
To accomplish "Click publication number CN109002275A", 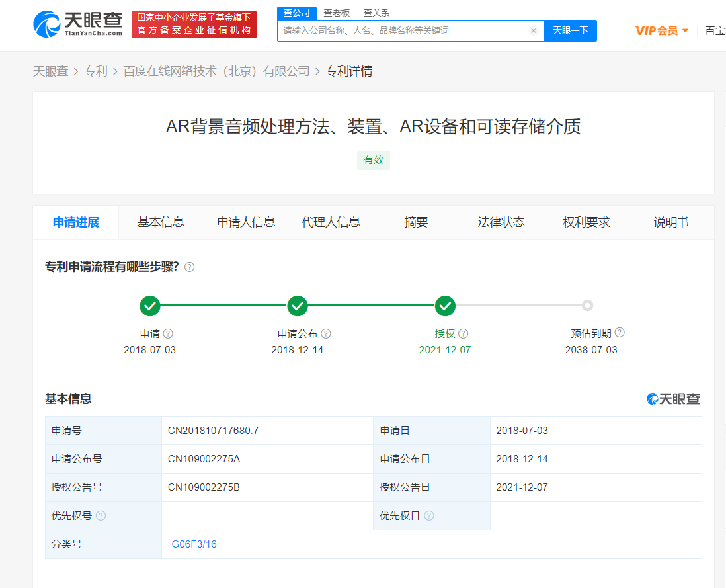I will 204,459.
